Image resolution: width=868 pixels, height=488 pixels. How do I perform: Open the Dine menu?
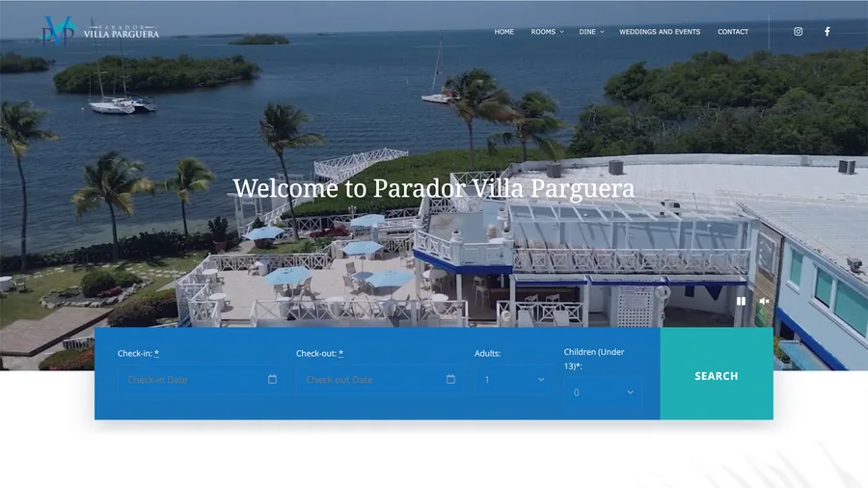[587, 32]
